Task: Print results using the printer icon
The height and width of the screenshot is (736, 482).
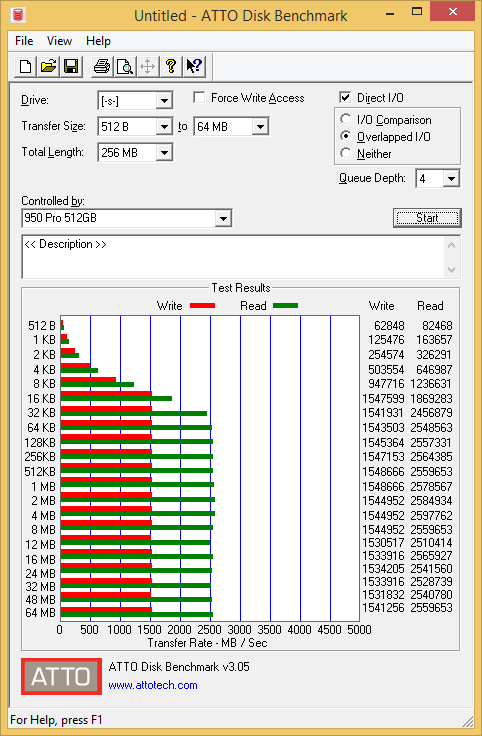Action: pyautogui.click(x=102, y=66)
